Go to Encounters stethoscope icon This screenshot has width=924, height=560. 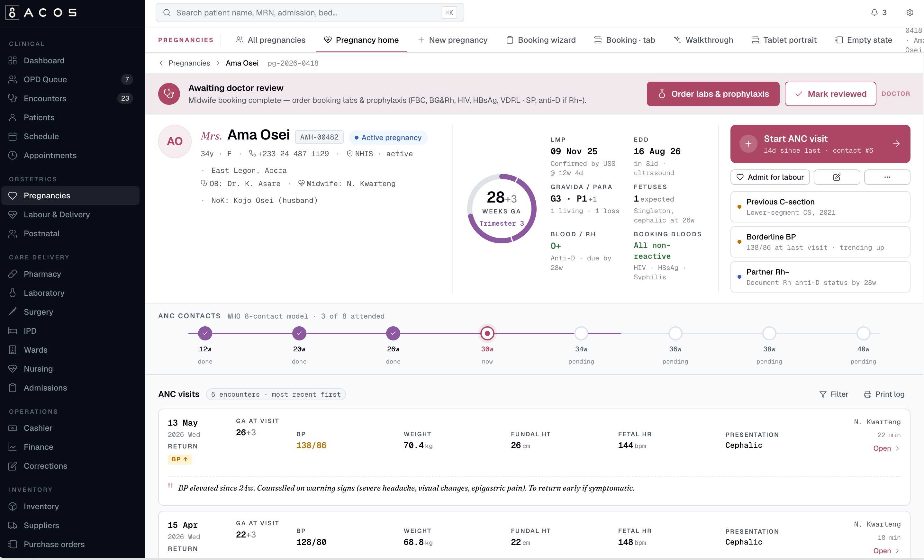point(13,98)
